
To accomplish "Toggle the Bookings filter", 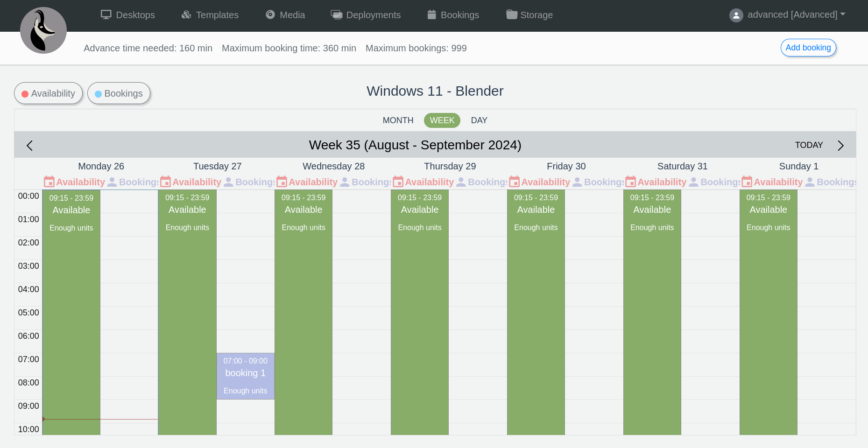I will [119, 93].
